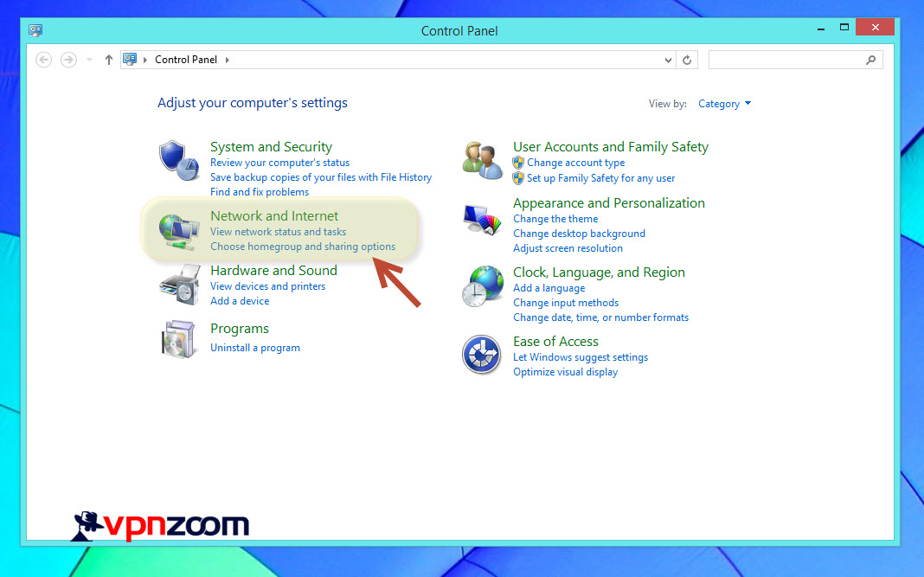Click Set up Family Safety for any user
Image resolution: width=924 pixels, height=577 pixels.
(600, 178)
